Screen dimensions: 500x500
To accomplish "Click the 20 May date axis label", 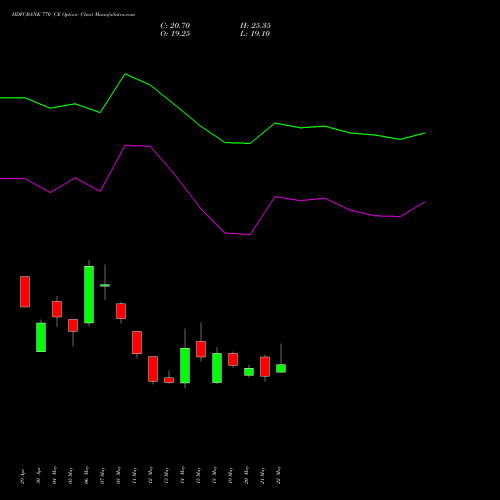I will click(246, 475).
